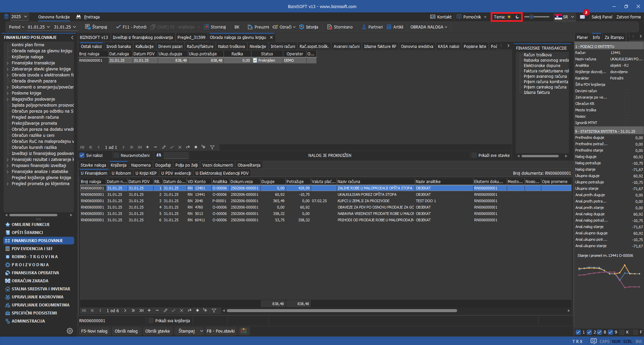The image size is (644, 345).
Task: Click the settings gear in left sidebar
Action: point(70,331)
